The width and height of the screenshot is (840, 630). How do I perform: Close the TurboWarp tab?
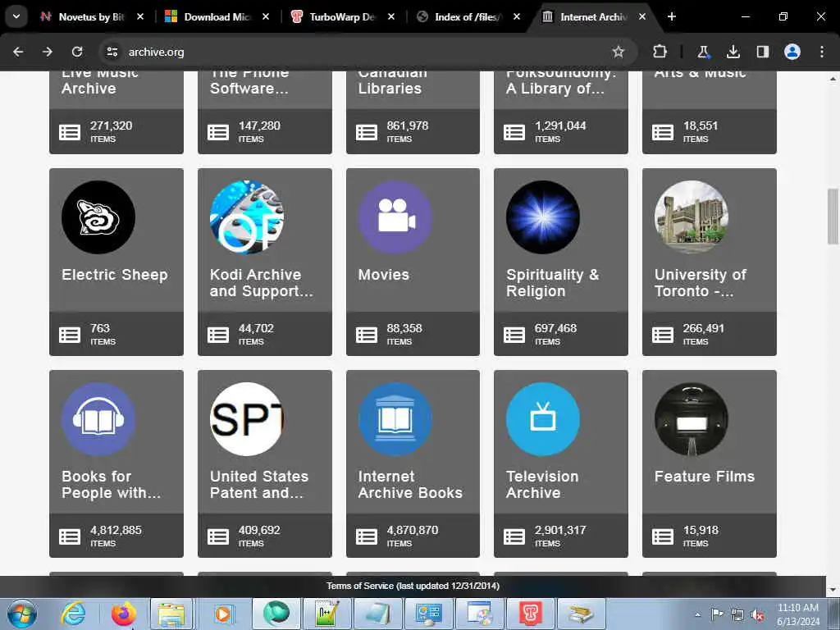[391, 17]
